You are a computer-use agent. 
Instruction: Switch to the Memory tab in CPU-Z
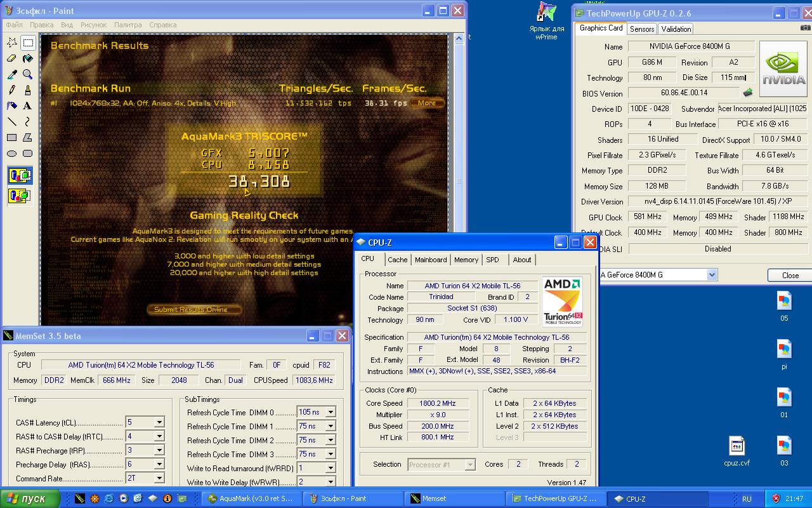pyautogui.click(x=466, y=260)
